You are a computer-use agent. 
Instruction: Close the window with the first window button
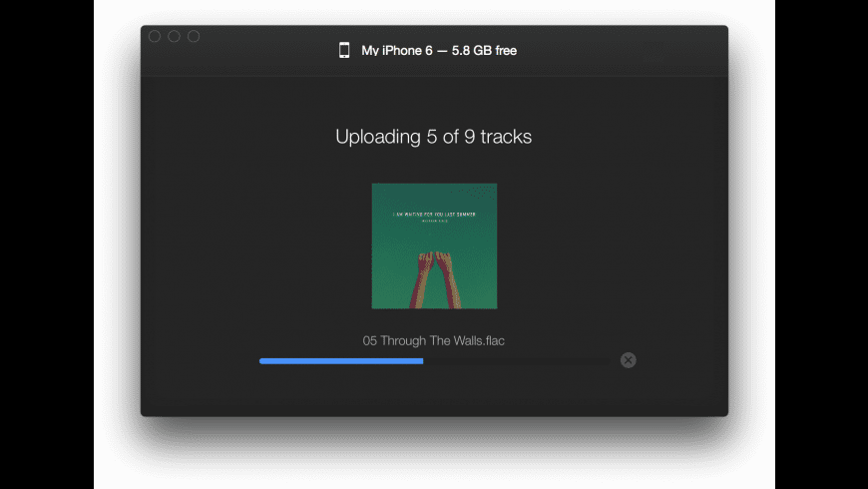tap(155, 36)
